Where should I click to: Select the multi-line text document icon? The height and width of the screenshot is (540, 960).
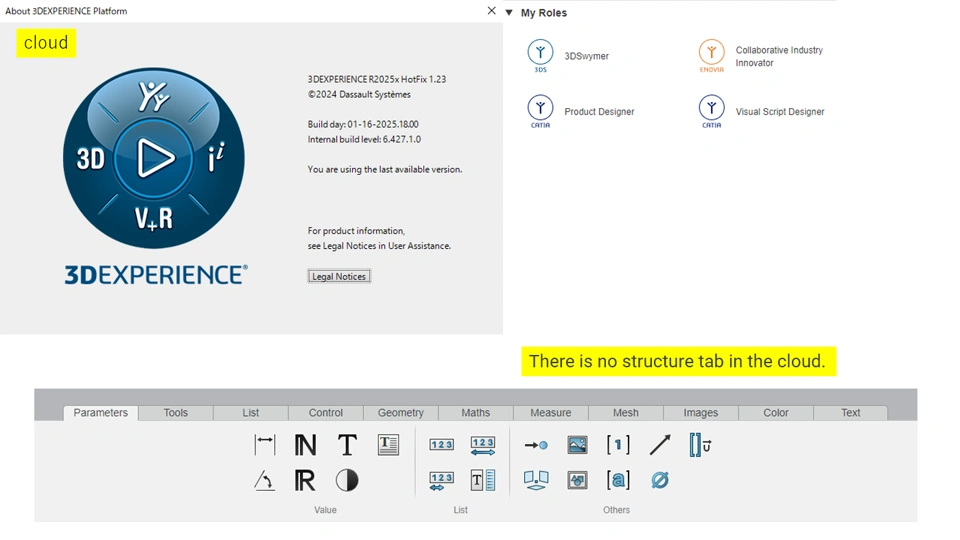388,444
